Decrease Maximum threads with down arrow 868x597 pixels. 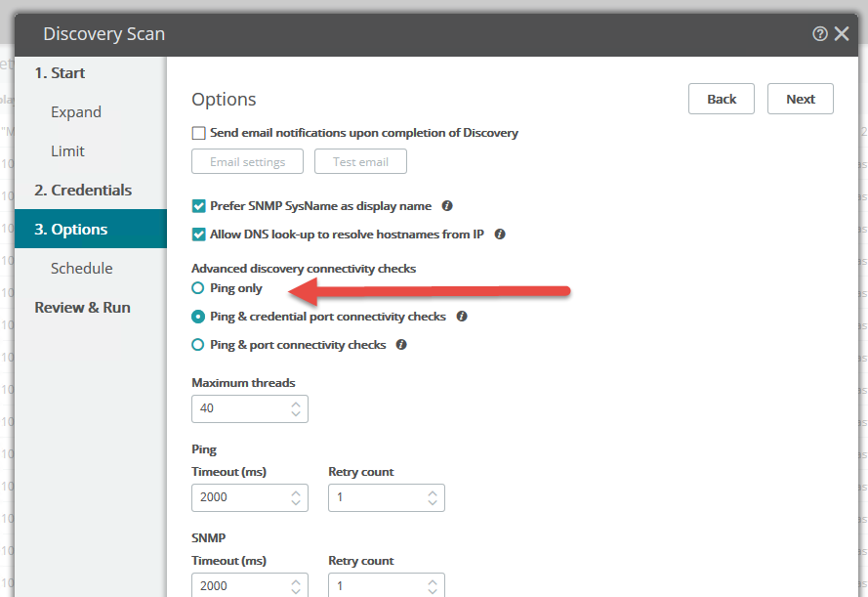[296, 413]
